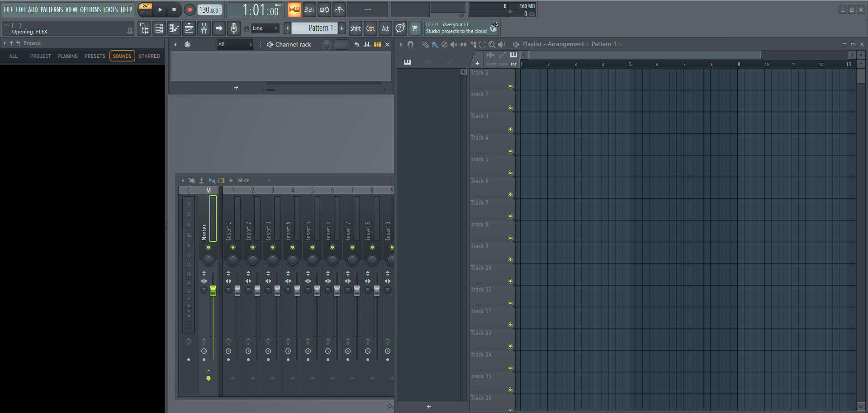The width and height of the screenshot is (868, 413).
Task: Click the Channel rack graph editor icon
Action: pos(367,44)
